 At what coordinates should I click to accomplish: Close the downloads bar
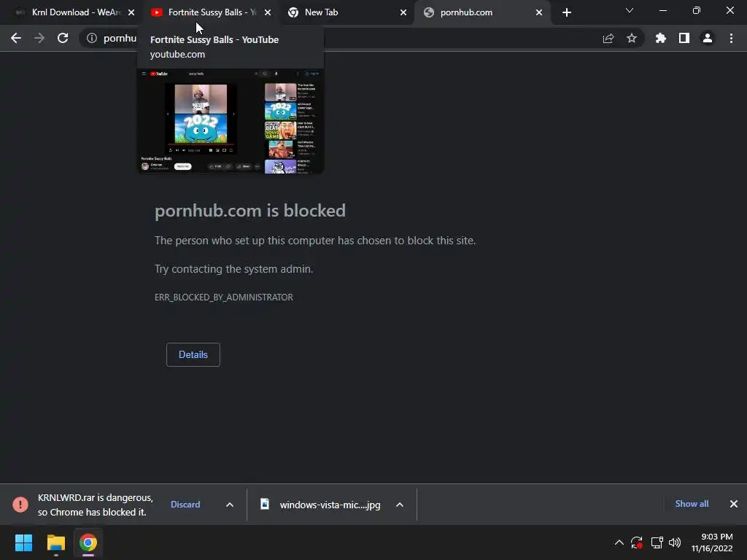[x=734, y=504]
